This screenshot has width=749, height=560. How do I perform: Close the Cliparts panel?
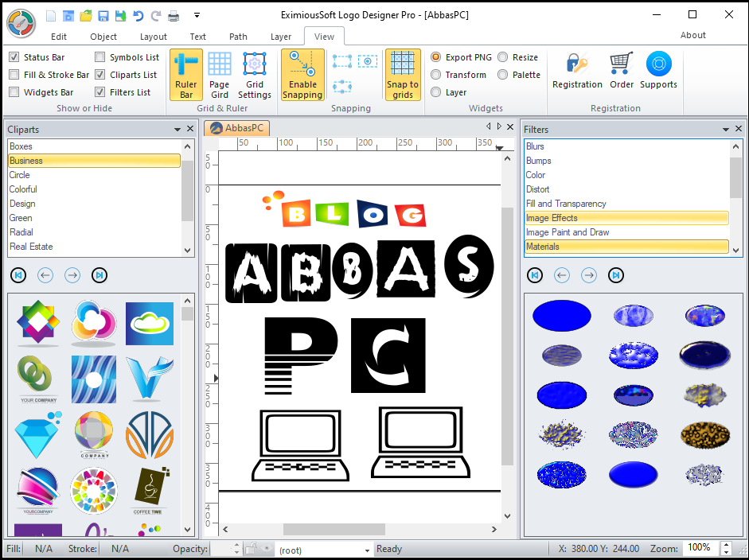tap(190, 128)
